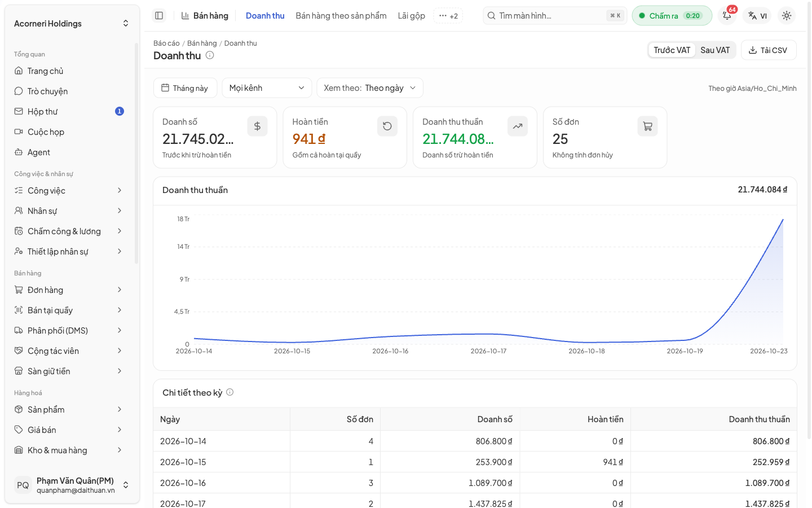This screenshot has height=508, width=812.
Task: Switch to the Doanh thu tab
Action: click(x=265, y=16)
